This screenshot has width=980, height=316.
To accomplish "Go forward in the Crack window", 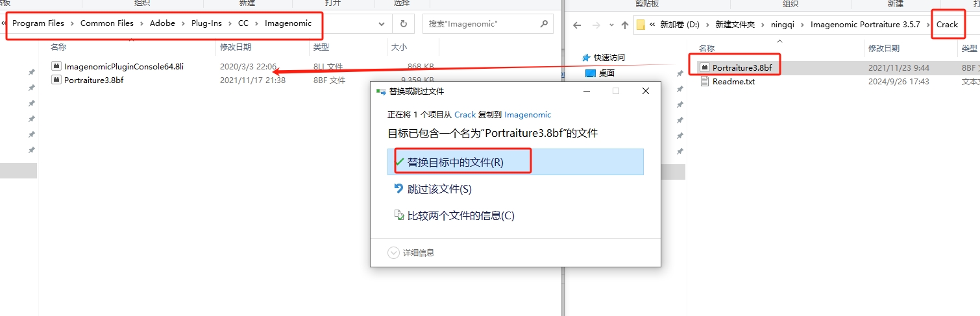I will [595, 25].
